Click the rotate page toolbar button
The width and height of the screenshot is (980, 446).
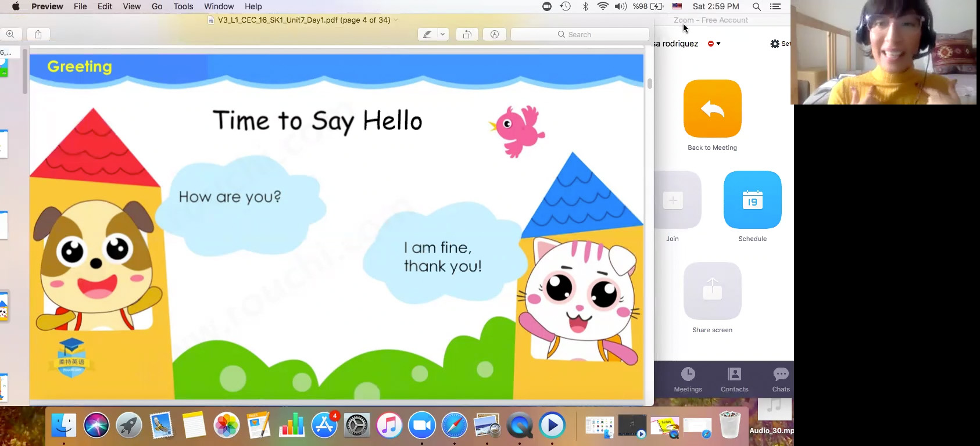(x=467, y=34)
